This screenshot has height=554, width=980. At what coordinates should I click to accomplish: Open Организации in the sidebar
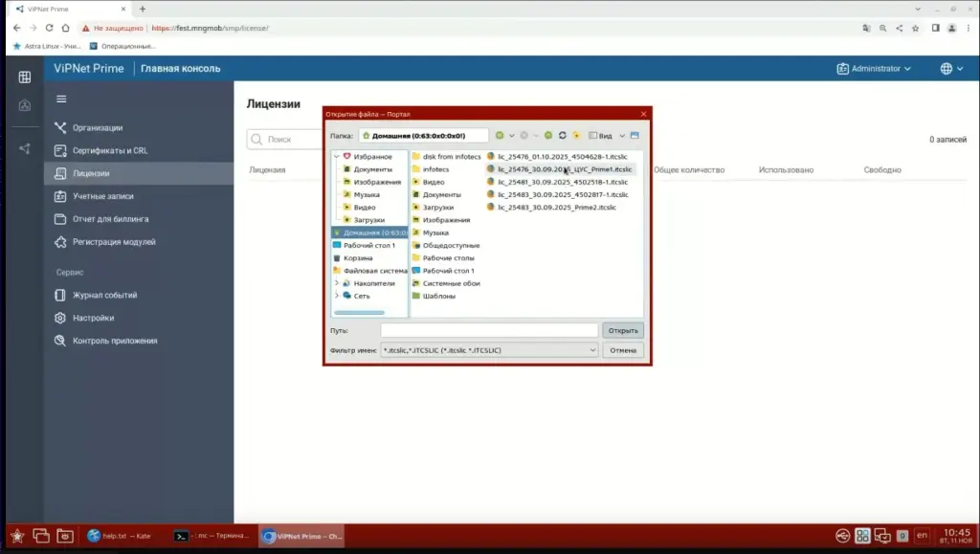coord(139,127)
